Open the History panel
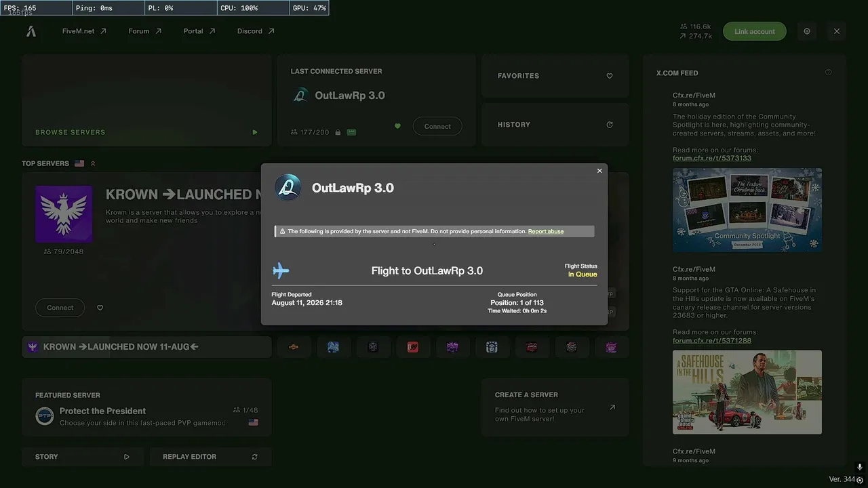This screenshot has height=488, width=868. pos(555,125)
